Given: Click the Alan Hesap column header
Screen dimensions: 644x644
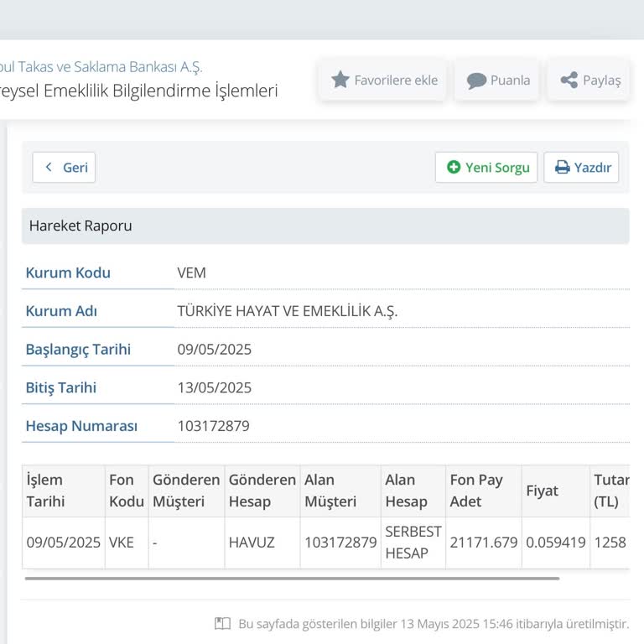Looking at the screenshot, I should pyautogui.click(x=413, y=491).
